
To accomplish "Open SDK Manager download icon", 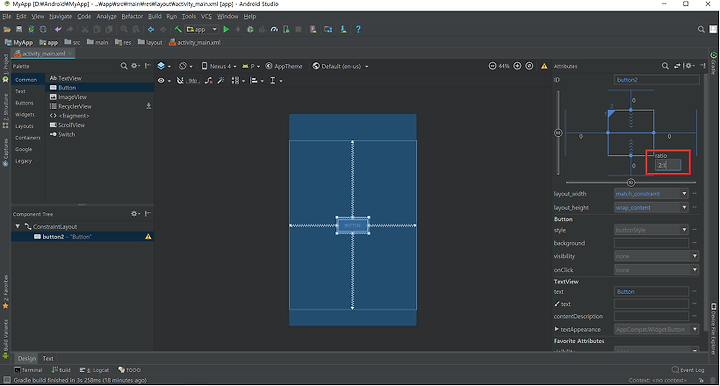I will click(343, 29).
